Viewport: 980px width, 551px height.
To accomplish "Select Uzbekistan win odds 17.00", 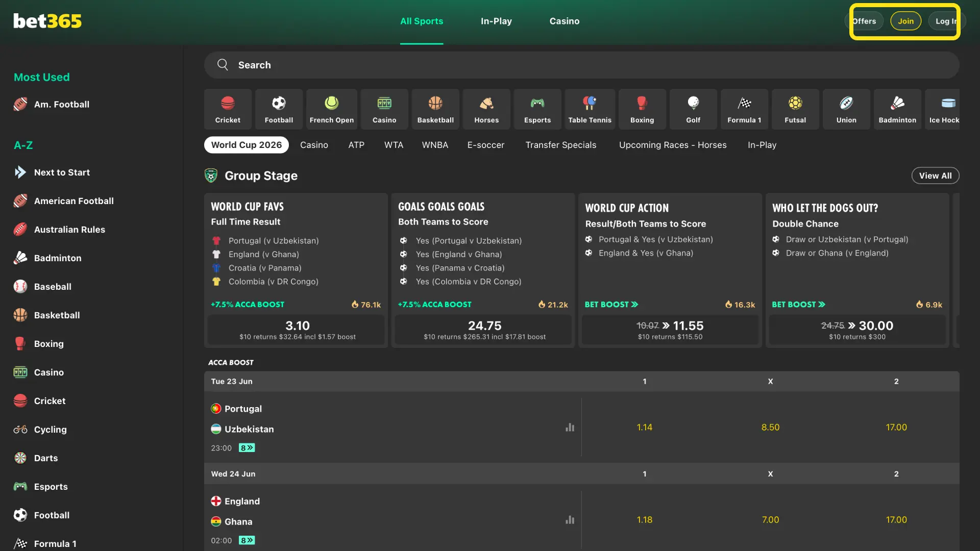I will [896, 428].
